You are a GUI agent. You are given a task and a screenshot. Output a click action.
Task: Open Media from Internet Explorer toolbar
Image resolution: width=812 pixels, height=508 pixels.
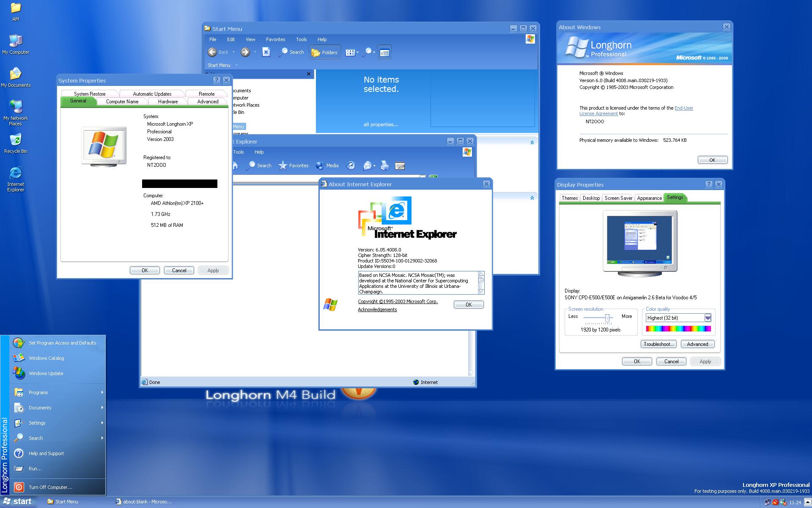pos(327,166)
